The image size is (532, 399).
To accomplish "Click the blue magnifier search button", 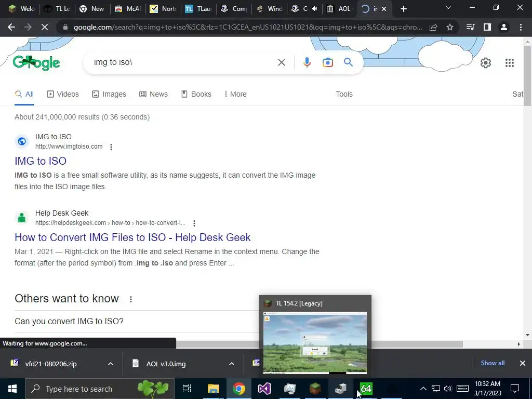I will click(348, 62).
